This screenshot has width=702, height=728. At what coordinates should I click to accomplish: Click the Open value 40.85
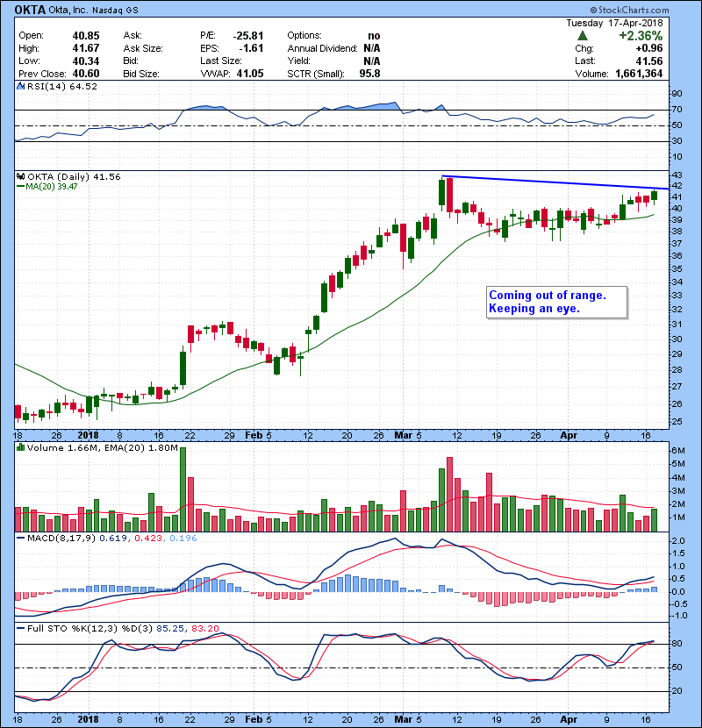click(86, 36)
